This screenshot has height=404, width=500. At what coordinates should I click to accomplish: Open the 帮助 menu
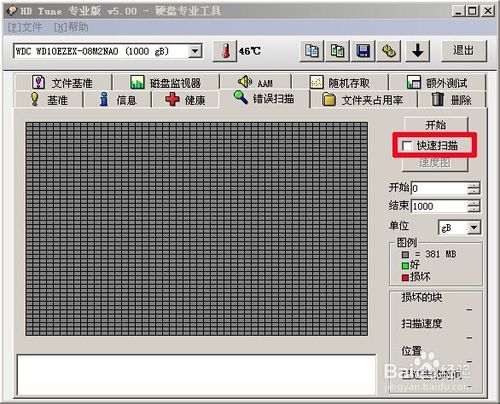(71, 27)
